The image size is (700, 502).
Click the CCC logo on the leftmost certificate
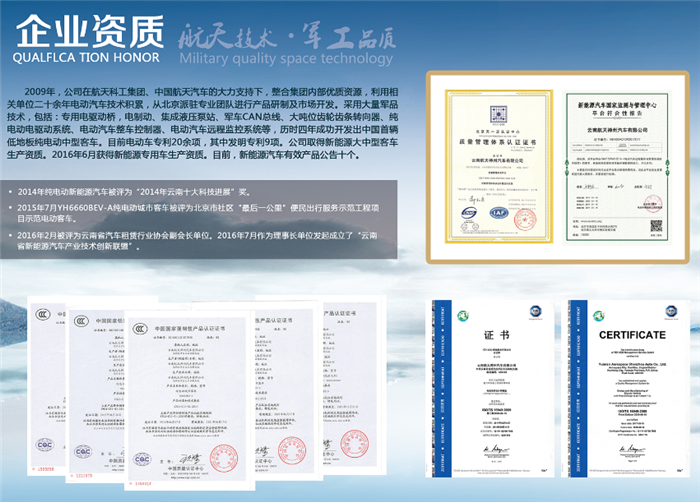point(43,315)
